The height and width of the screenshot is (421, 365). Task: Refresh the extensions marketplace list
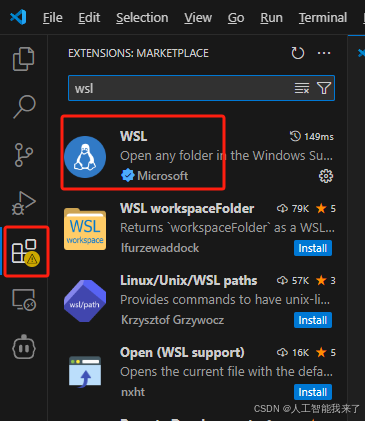pos(298,53)
